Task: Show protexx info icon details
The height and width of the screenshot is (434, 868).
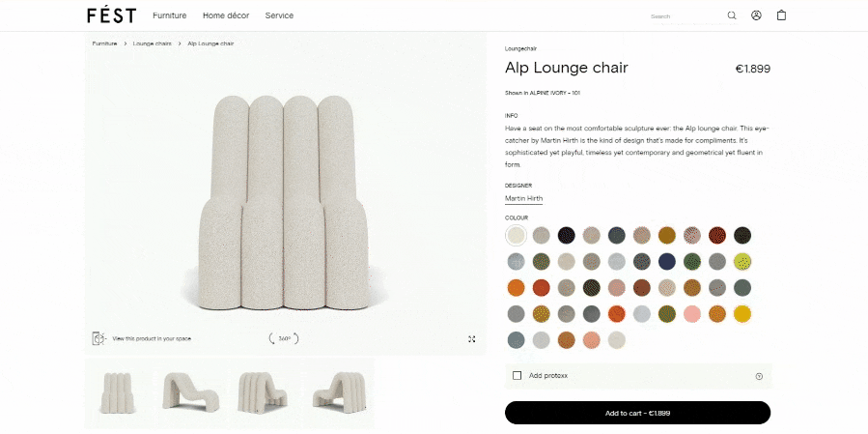Action: click(x=759, y=376)
